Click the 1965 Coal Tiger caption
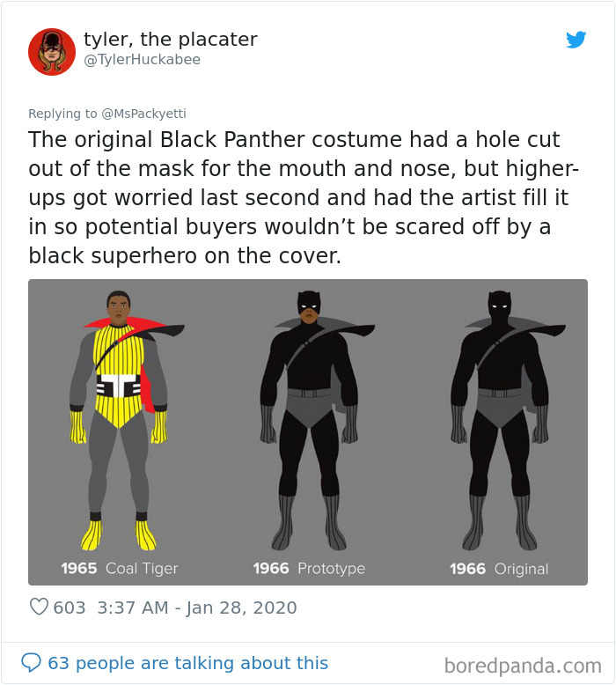 coord(120,569)
